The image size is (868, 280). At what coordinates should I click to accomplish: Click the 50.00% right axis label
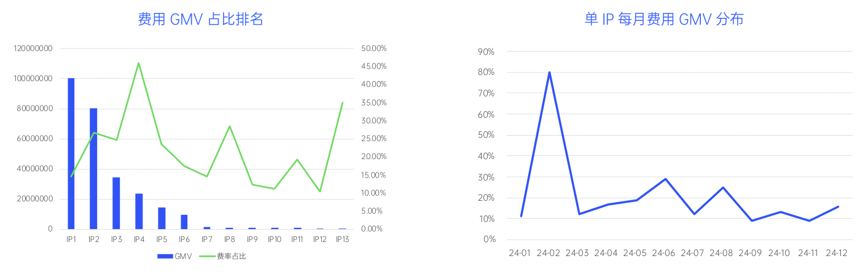pyautogui.click(x=373, y=49)
